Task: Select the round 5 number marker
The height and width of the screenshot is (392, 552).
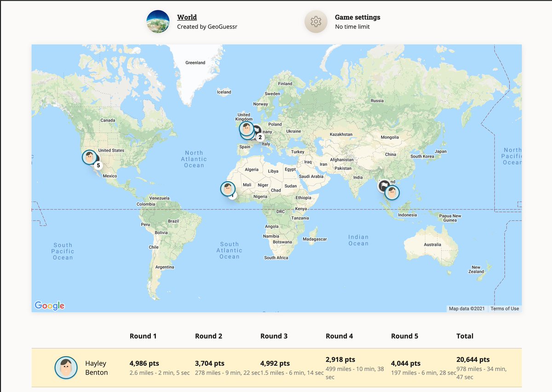Action: pos(98,165)
